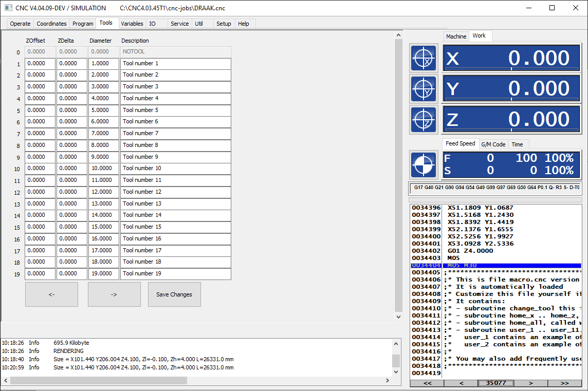This screenshot has height=391, width=588.
Task: Click the X work position display
Action: tap(511, 58)
